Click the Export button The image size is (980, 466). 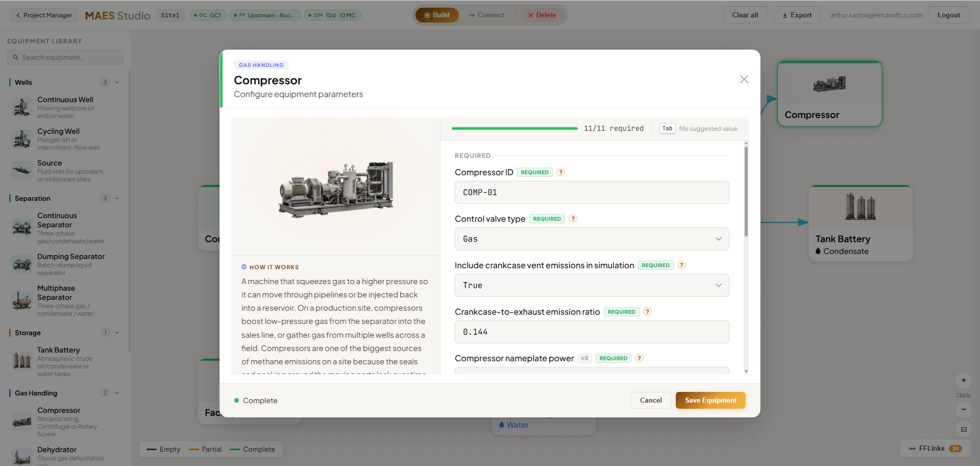tap(797, 15)
